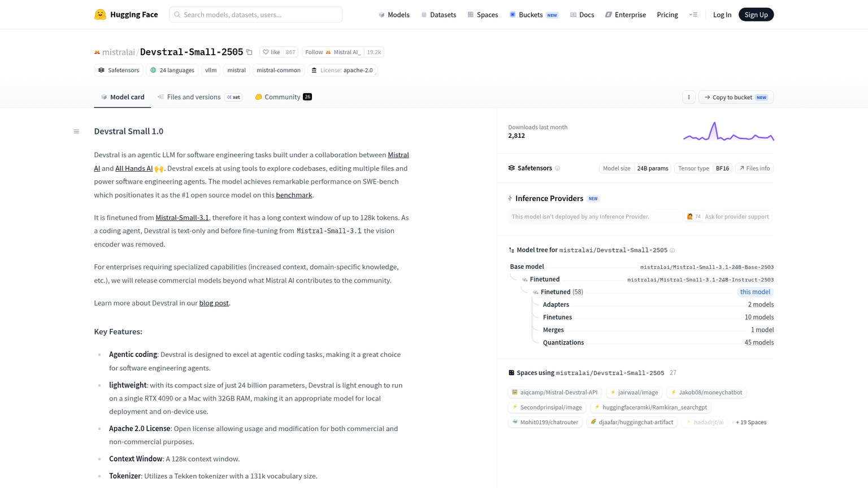Click the Safetensors tag
The height and width of the screenshot is (488, 868).
click(119, 70)
